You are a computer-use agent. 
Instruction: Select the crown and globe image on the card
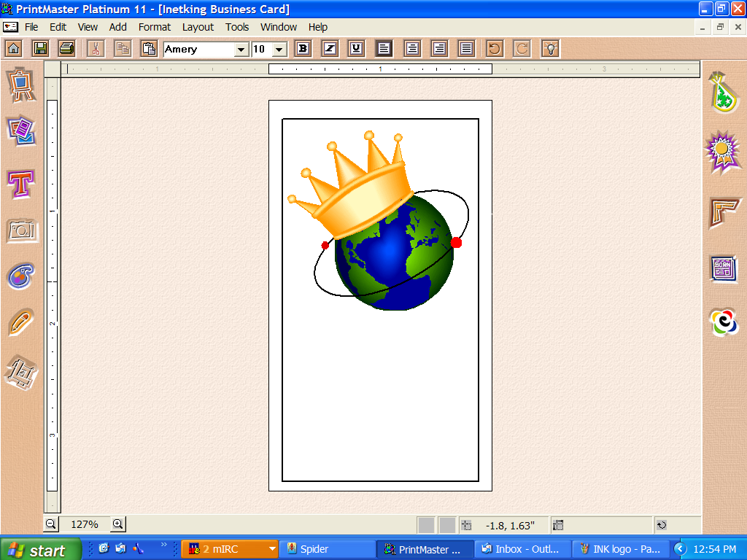(x=379, y=222)
